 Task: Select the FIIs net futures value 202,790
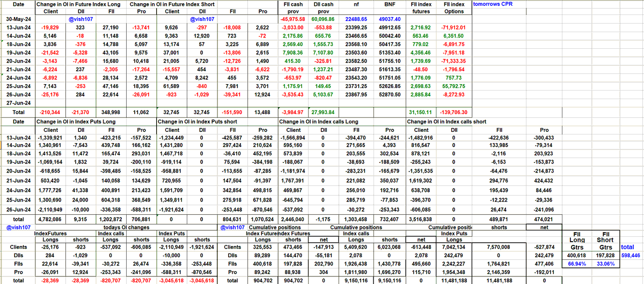[x=323, y=263]
